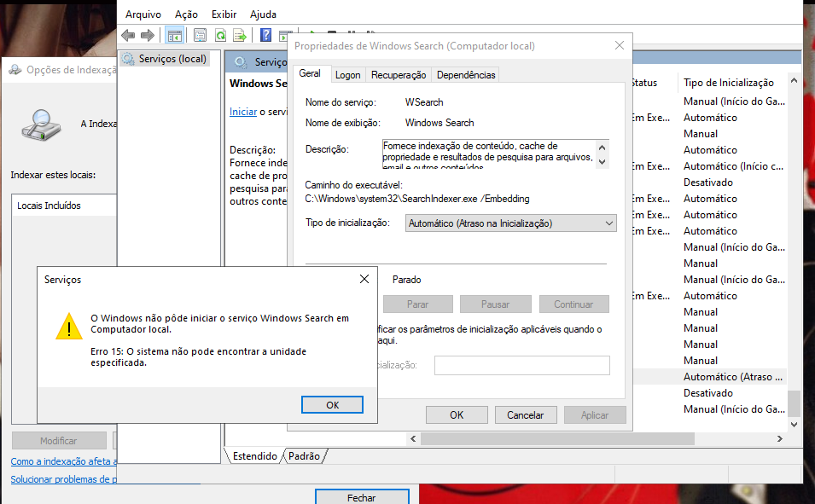This screenshot has width=815, height=504.
Task: Click the Back arrow in Services toolbar
Action: (128, 35)
